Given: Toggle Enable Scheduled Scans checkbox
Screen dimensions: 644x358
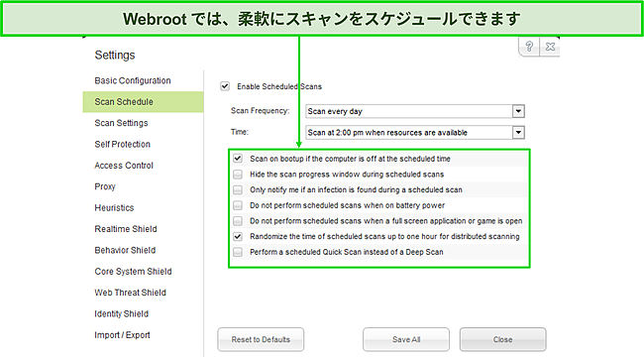Looking at the screenshot, I should coord(225,86).
